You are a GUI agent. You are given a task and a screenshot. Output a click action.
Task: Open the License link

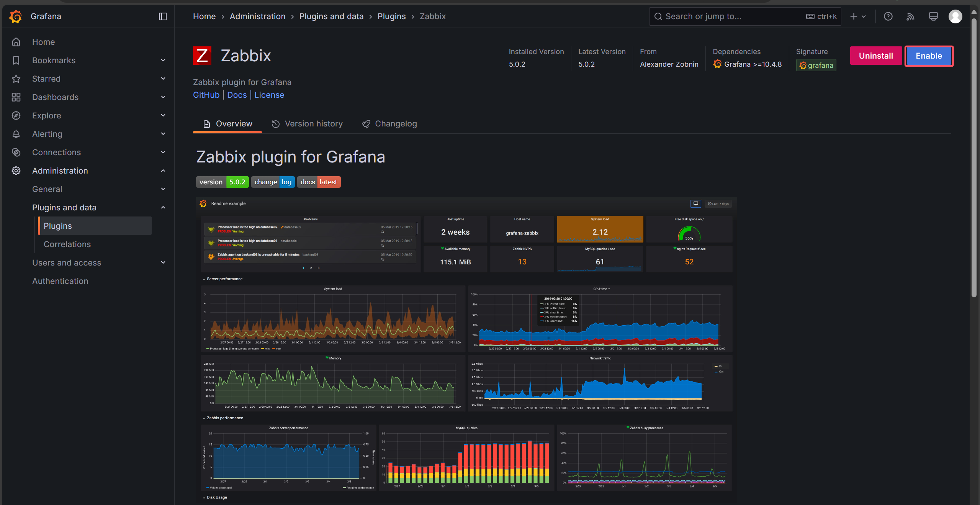click(269, 95)
